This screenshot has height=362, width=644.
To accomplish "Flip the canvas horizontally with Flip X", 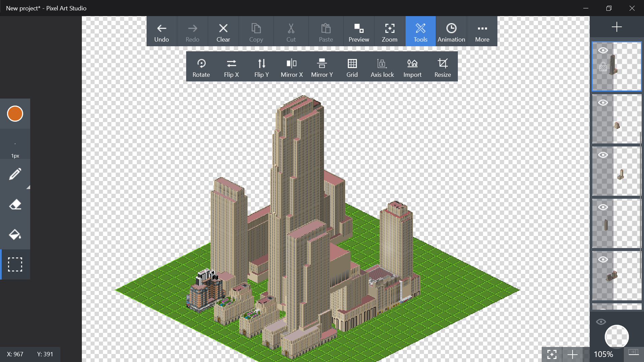I will (231, 67).
